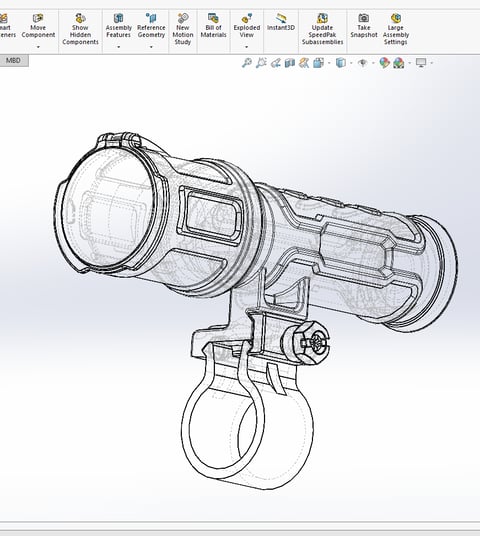Click Update SpeedPak Subassemblies
This screenshot has height=536, width=480.
(322, 29)
